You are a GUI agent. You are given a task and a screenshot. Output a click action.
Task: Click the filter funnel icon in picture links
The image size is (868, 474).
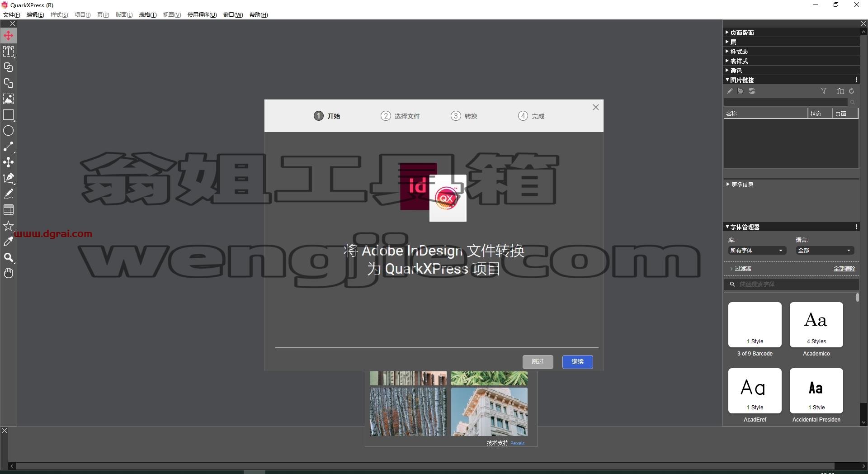(824, 91)
